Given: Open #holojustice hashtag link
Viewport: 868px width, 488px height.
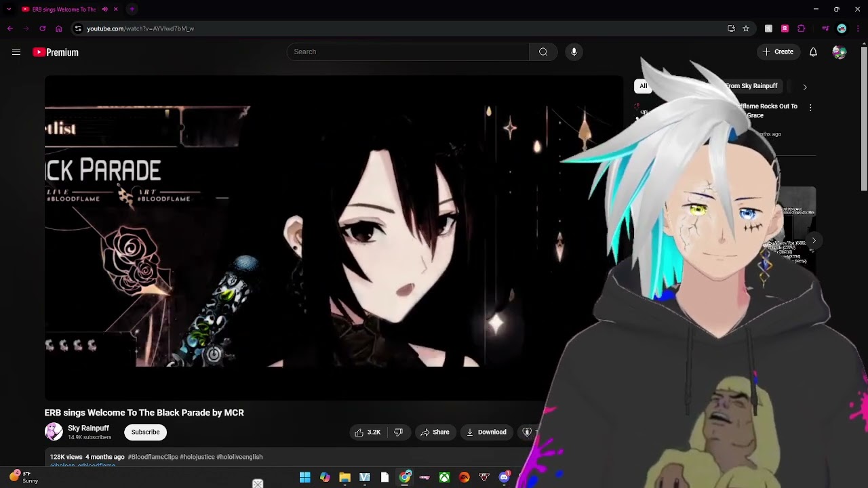Looking at the screenshot, I should point(197,457).
